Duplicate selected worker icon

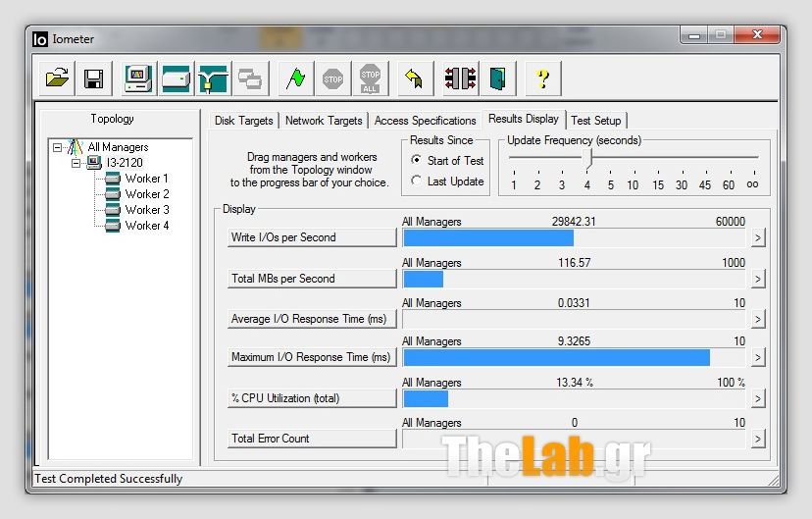250,78
